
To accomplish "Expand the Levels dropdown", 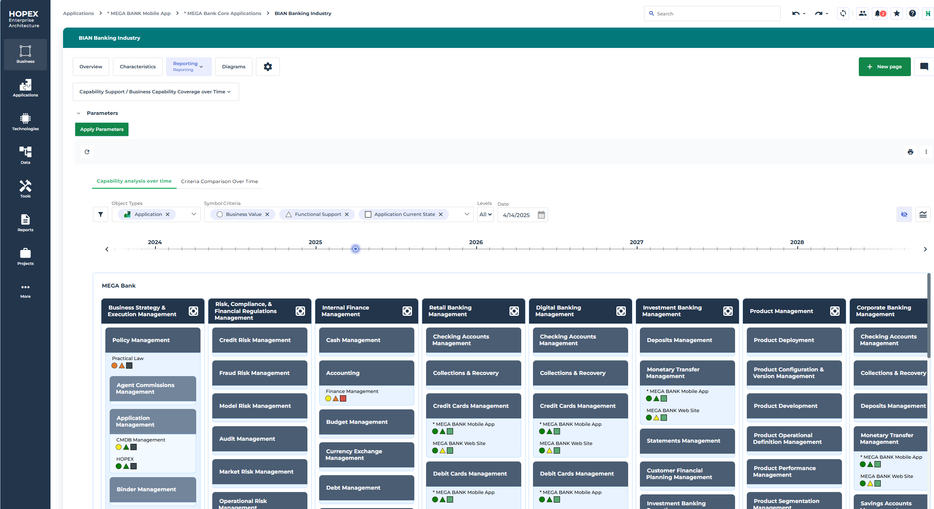I will (485, 214).
